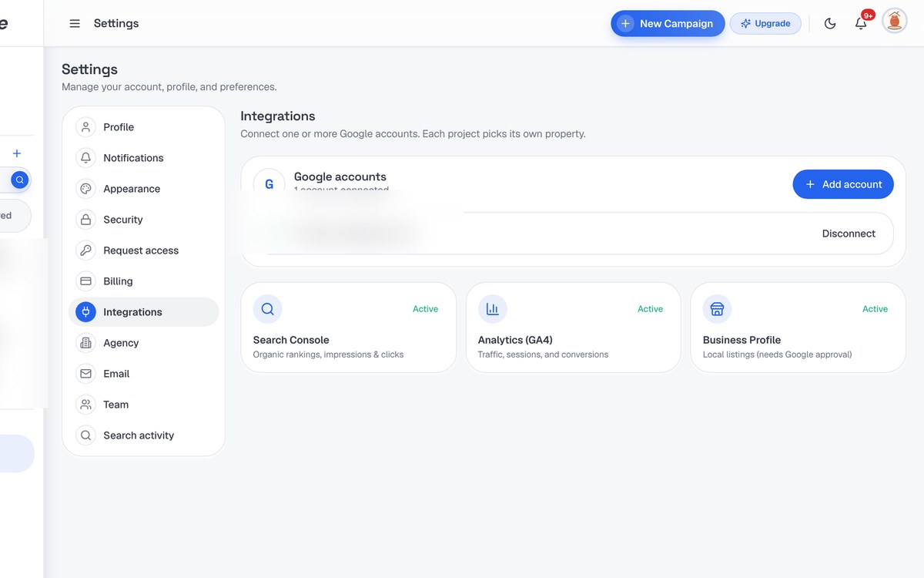924x578 pixels.
Task: Click the Add account button
Action: (x=843, y=184)
